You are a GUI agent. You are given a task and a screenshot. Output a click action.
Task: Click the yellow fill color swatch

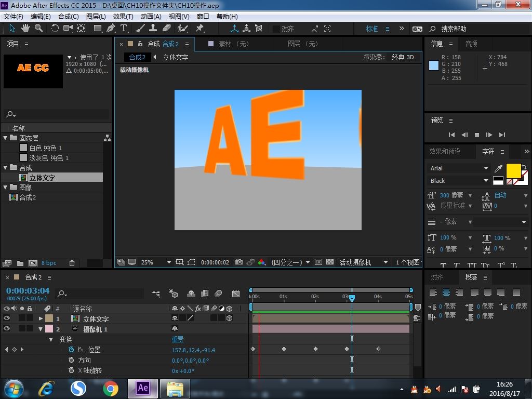tap(514, 171)
